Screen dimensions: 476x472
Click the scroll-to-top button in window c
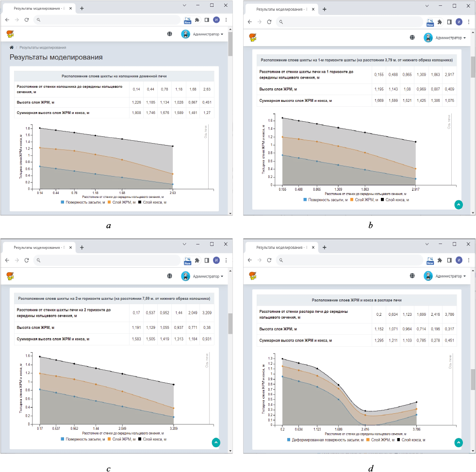(x=216, y=442)
